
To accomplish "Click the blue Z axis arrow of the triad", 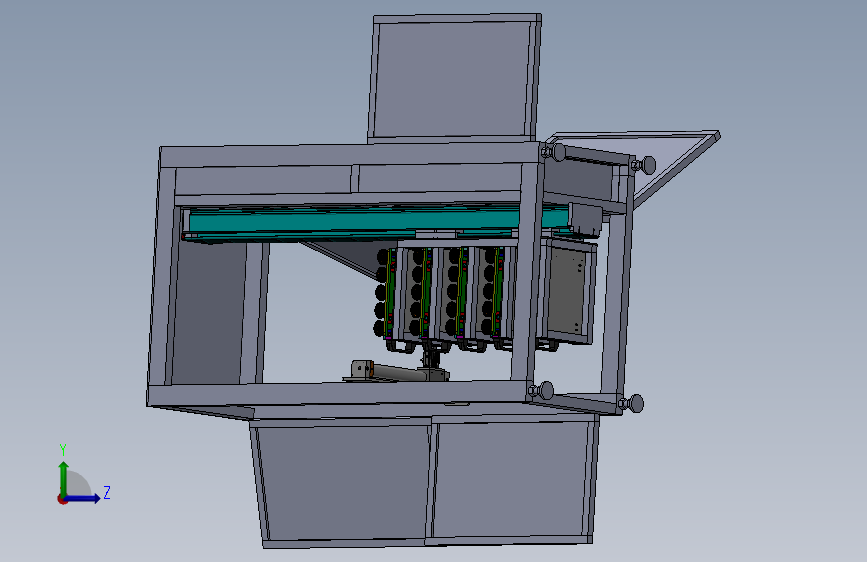I will pyautogui.click(x=83, y=498).
